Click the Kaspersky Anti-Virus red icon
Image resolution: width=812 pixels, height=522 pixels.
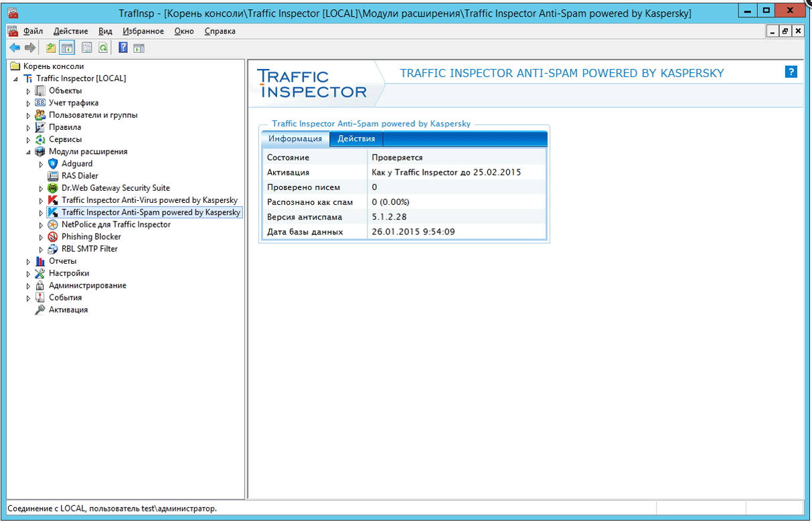tap(53, 200)
